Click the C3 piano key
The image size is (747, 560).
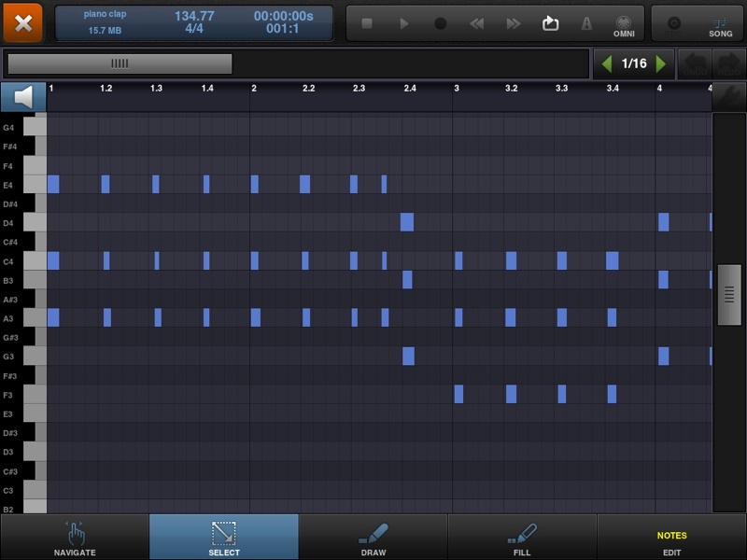(35, 489)
